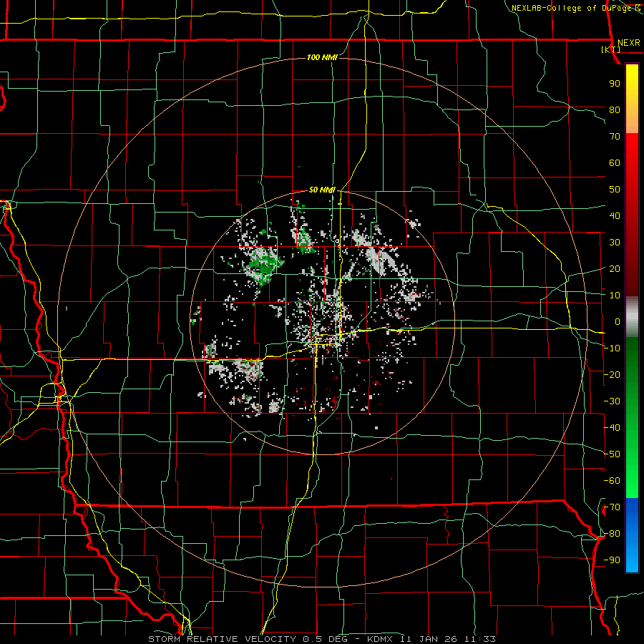Viewport: 644px width, 644px height.
Task: Click the "KDMX" radar site identifier
Action: (x=381, y=639)
